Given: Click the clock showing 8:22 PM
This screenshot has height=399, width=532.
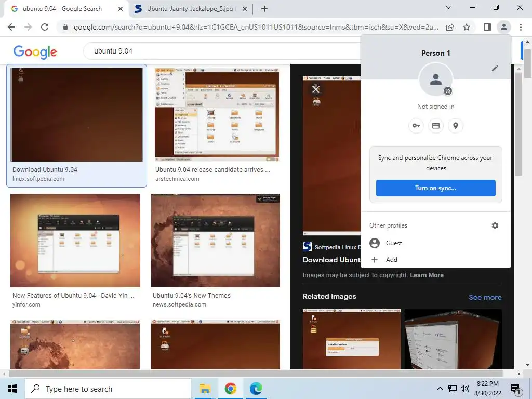Looking at the screenshot, I should click(487, 389).
